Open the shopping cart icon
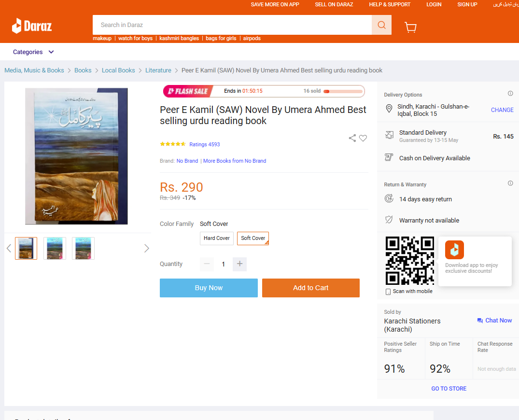This screenshot has width=519, height=420. 410,27
